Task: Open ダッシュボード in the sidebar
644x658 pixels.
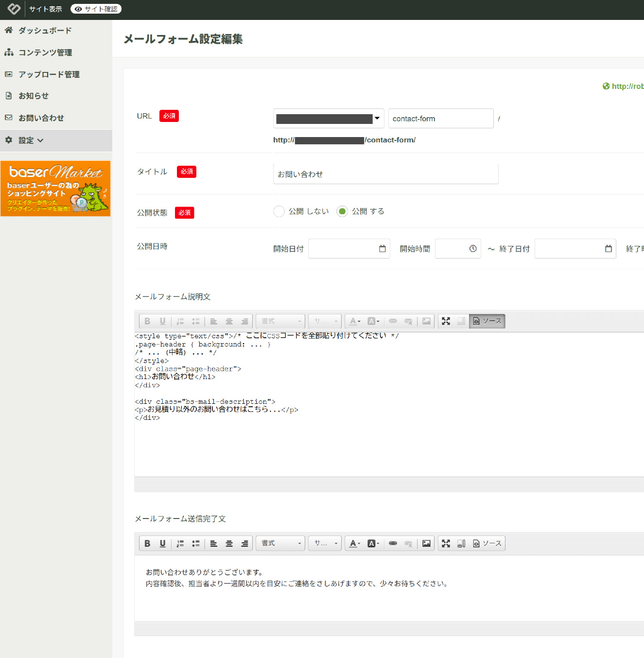Action: (x=45, y=31)
